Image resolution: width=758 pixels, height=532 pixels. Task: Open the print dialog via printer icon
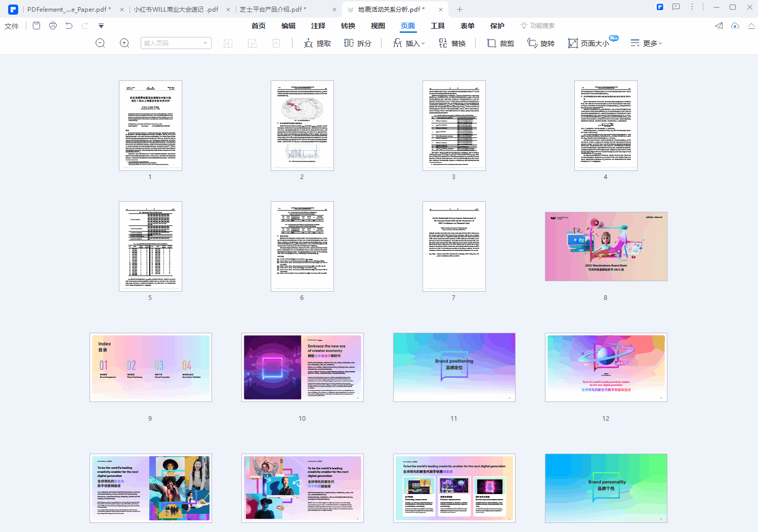click(53, 26)
